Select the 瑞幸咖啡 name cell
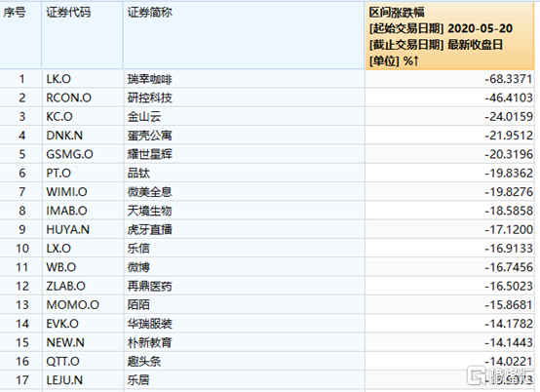The width and height of the screenshot is (540, 392). (x=244, y=79)
